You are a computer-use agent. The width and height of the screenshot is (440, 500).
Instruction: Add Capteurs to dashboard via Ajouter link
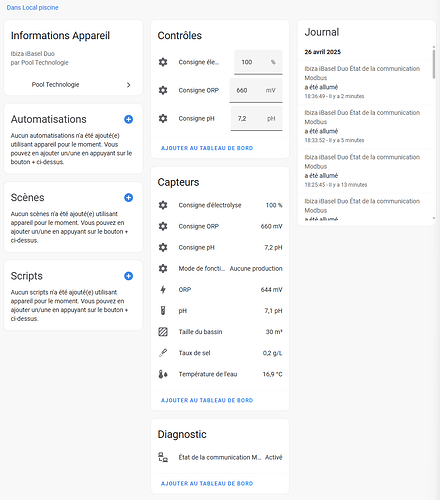(x=207, y=400)
